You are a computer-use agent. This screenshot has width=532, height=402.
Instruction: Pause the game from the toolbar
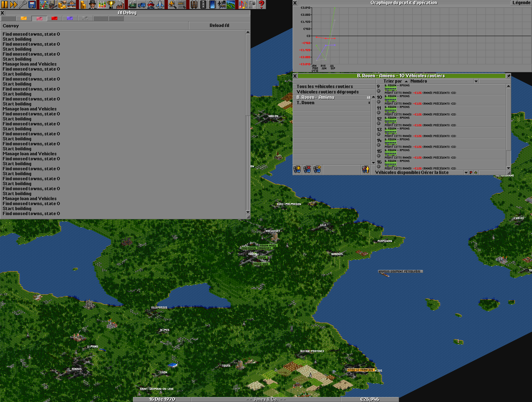point(5,5)
